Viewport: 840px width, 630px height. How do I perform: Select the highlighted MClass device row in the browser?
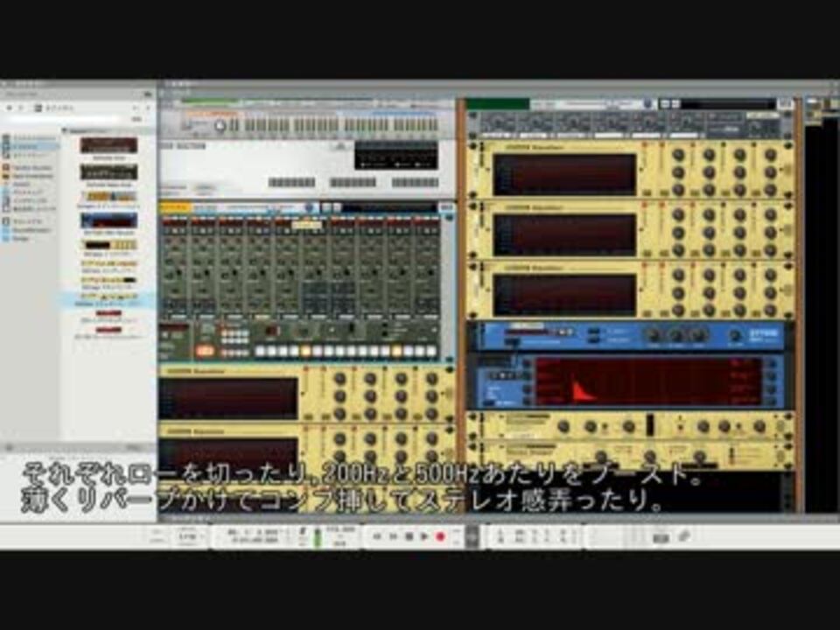click(108, 299)
